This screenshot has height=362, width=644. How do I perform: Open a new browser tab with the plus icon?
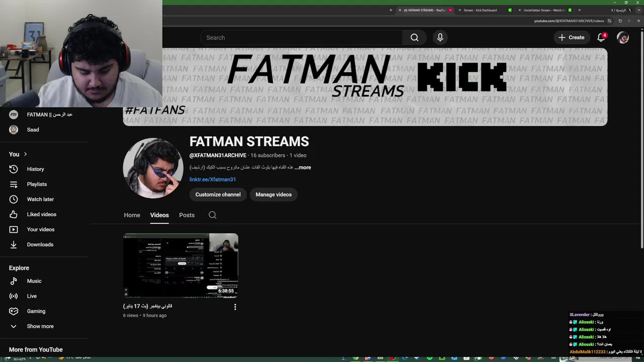click(390, 10)
